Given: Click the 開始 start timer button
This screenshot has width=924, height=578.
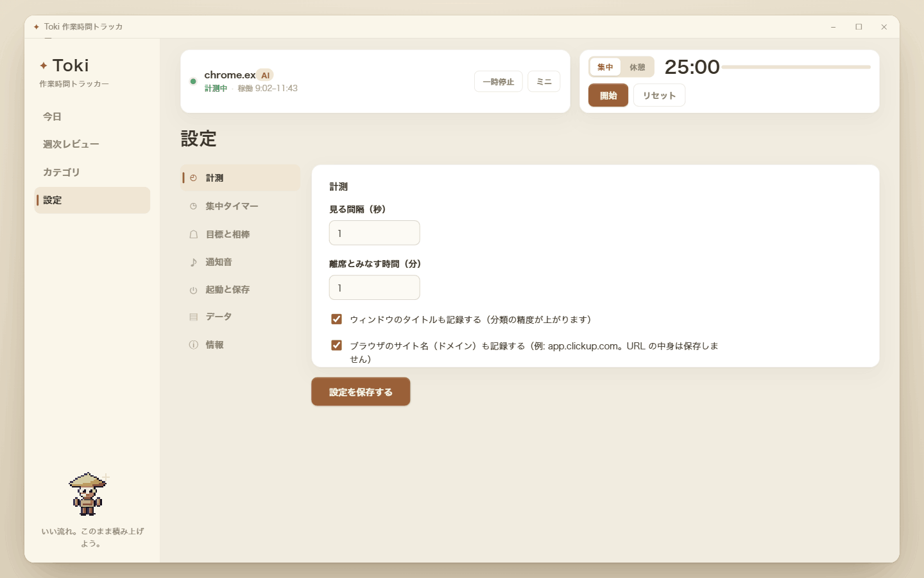Looking at the screenshot, I should click(608, 96).
